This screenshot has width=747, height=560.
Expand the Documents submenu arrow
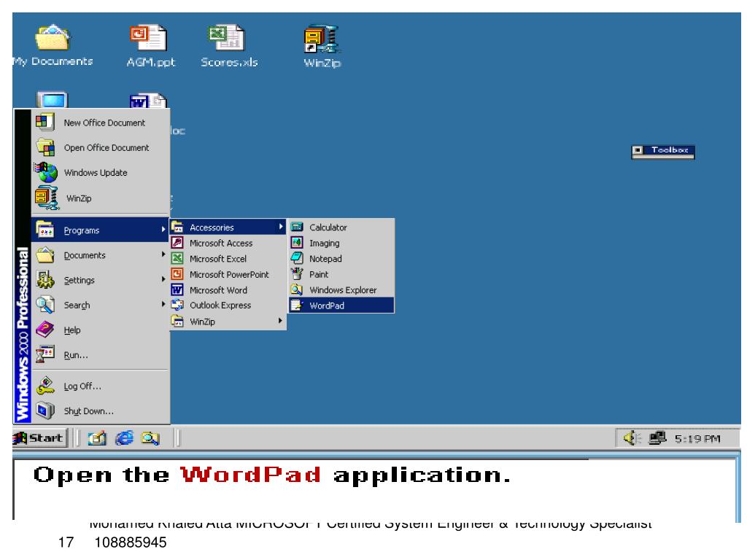[163, 254]
